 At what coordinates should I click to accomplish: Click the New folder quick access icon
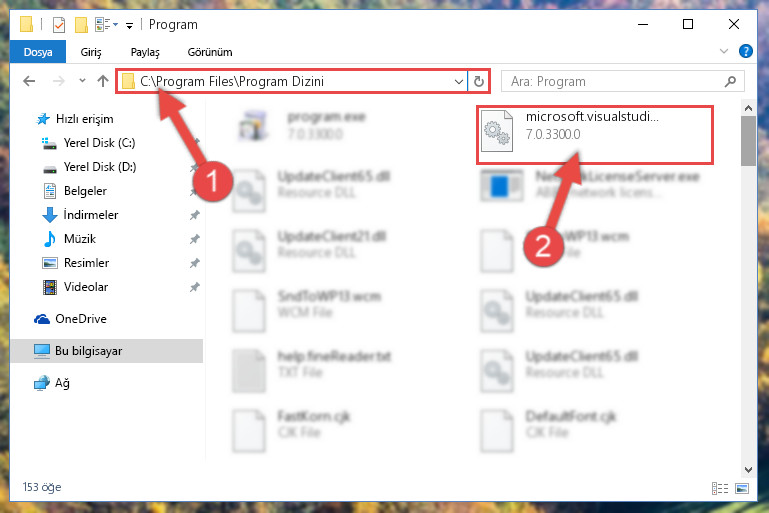(81, 24)
